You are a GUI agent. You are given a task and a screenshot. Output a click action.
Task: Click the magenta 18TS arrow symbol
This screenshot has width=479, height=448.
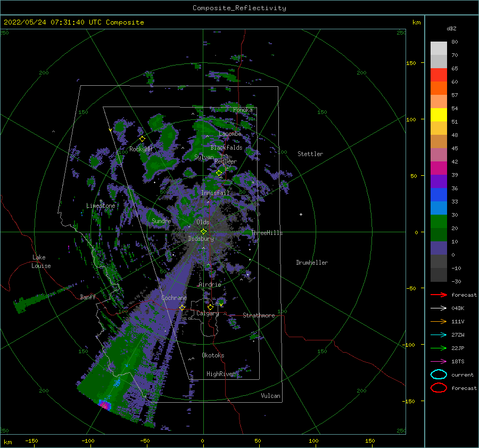point(439,361)
